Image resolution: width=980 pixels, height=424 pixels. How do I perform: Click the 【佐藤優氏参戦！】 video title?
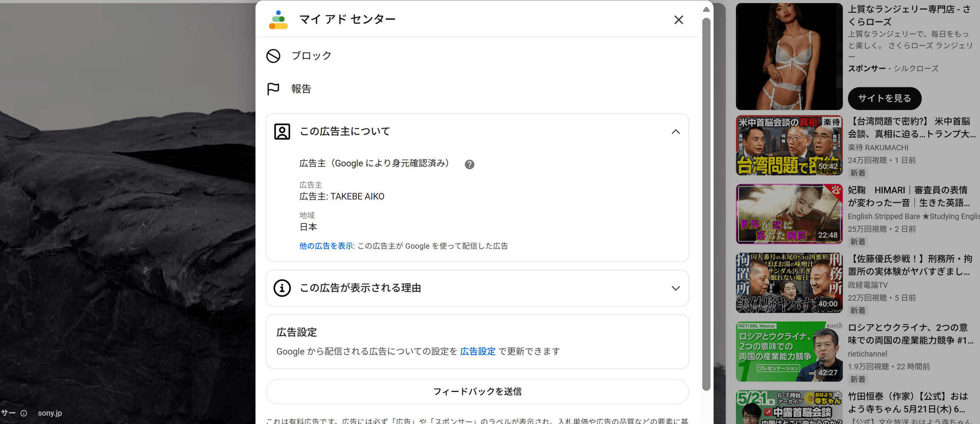(x=910, y=265)
